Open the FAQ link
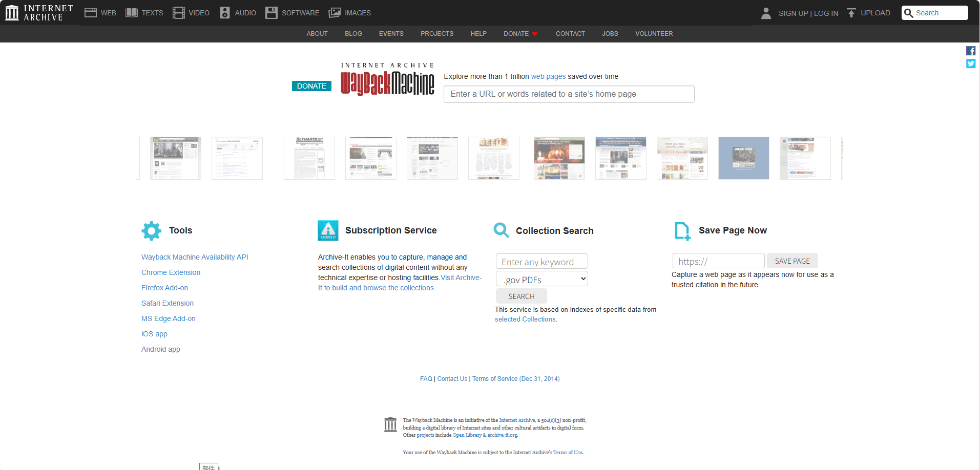 tap(426, 379)
